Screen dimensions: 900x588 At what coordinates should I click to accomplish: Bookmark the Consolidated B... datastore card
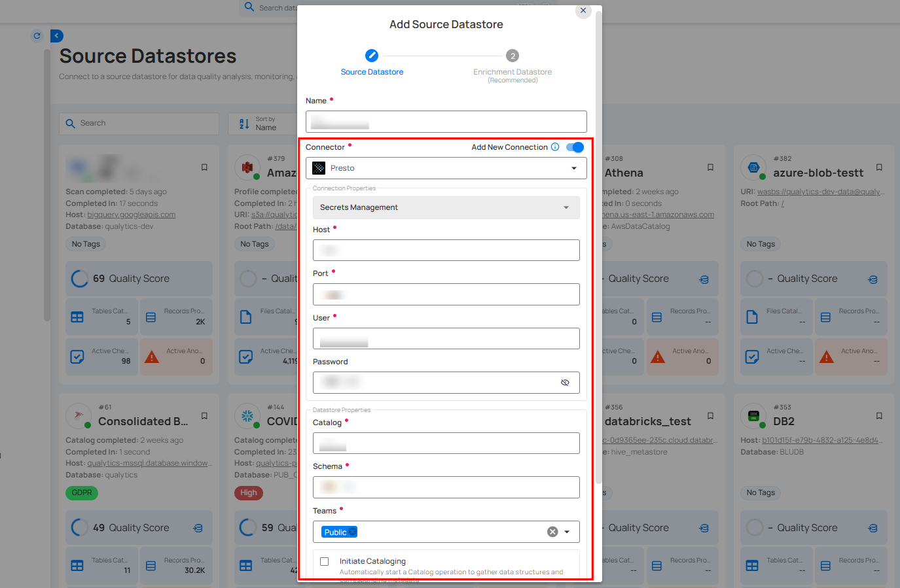pos(204,416)
